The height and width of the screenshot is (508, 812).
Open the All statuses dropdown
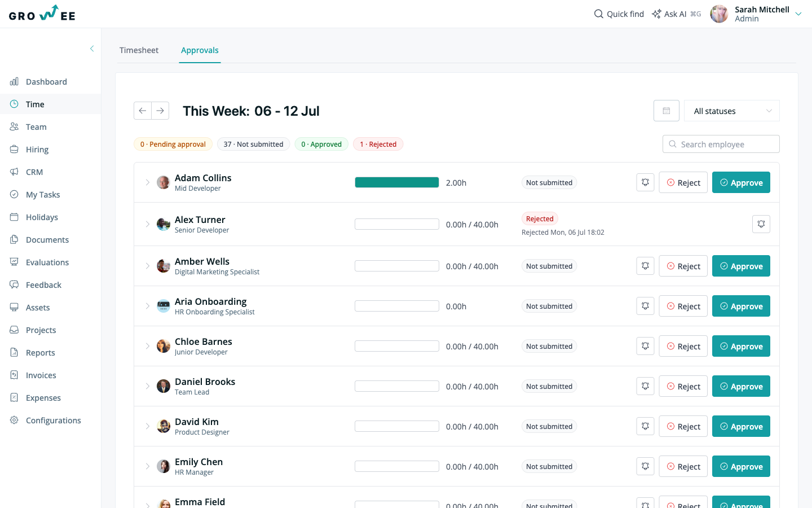(x=732, y=111)
